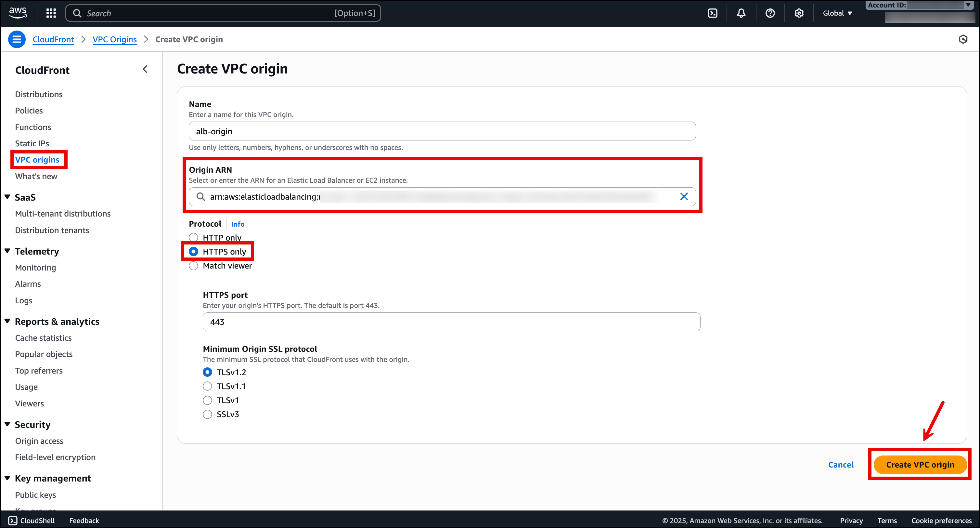Select the HTTP only protocol option
Viewport: 980px width, 528px height.
click(194, 237)
